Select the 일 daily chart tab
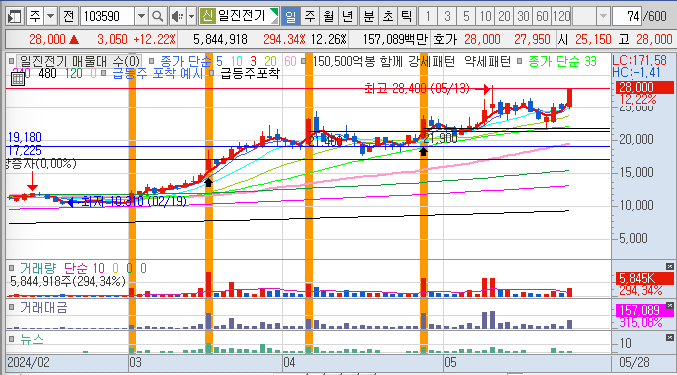 (x=291, y=16)
